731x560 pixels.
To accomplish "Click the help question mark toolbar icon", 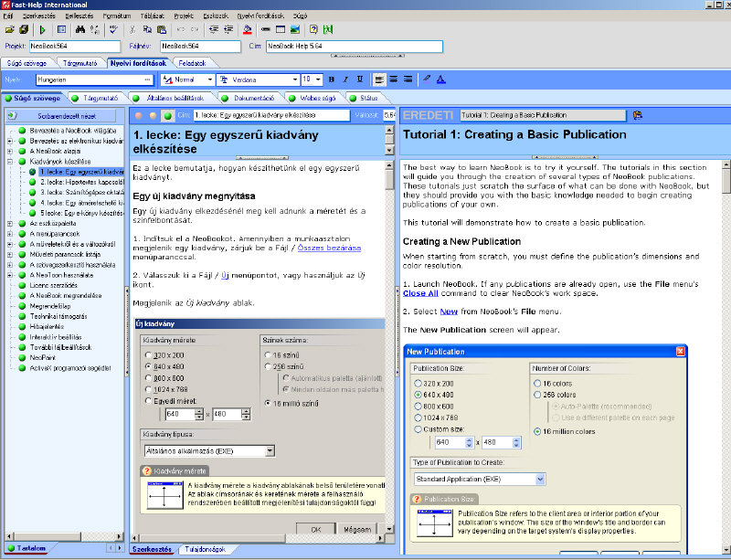I will 313,29.
